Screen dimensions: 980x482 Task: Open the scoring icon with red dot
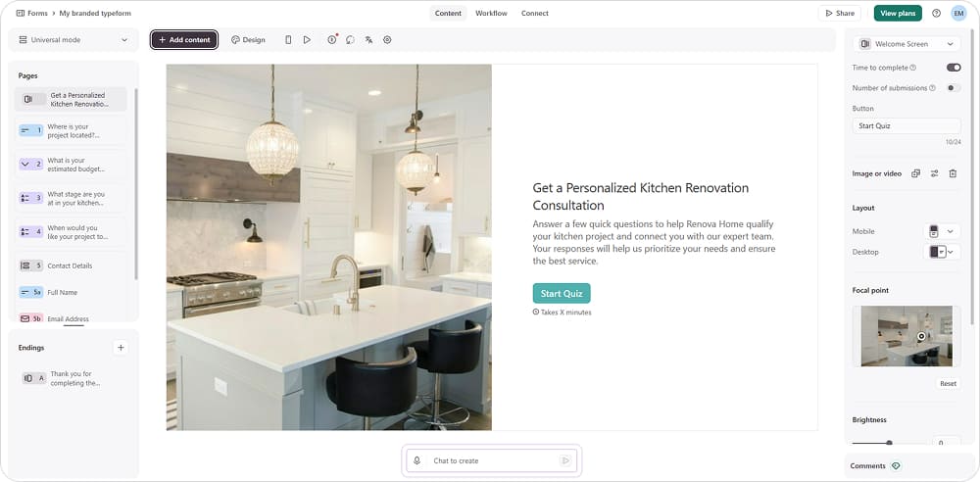pyautogui.click(x=332, y=39)
